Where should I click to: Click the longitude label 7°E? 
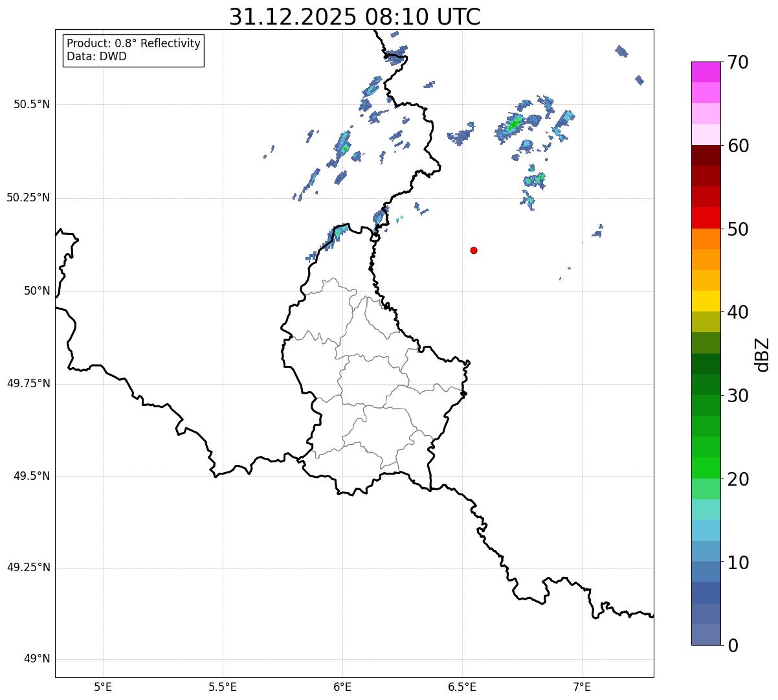583,687
